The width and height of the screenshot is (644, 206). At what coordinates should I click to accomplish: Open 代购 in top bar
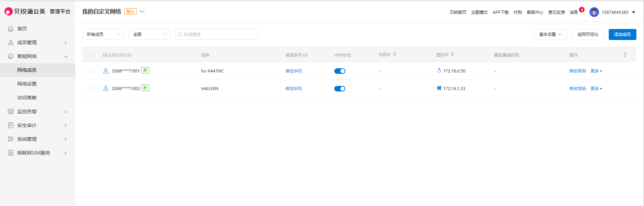pyautogui.click(x=517, y=12)
